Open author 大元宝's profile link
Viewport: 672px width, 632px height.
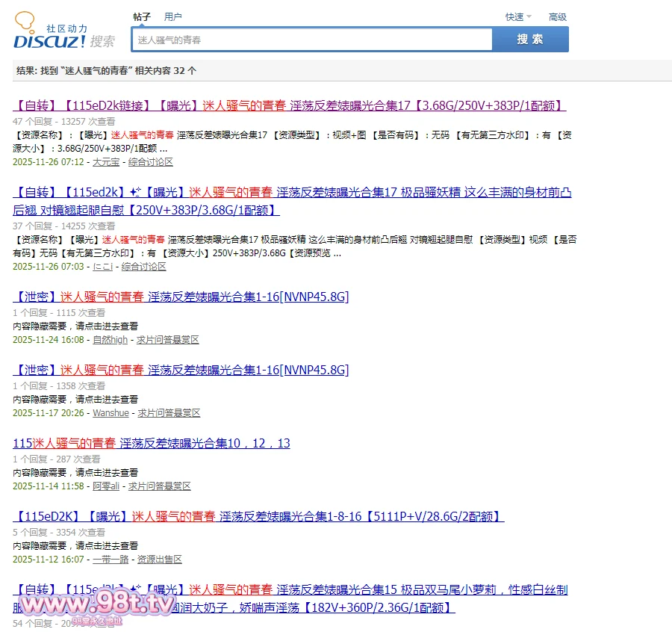pos(105,162)
